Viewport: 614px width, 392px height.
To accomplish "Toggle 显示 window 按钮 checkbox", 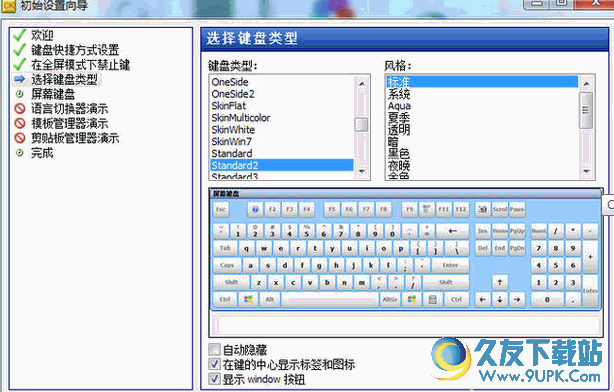I will [215, 379].
